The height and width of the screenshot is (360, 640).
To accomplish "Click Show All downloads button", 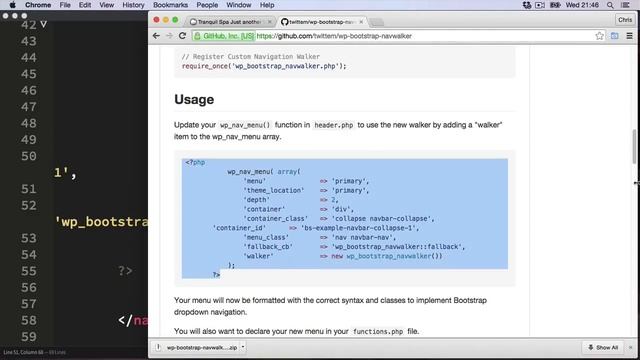I will coord(602,347).
